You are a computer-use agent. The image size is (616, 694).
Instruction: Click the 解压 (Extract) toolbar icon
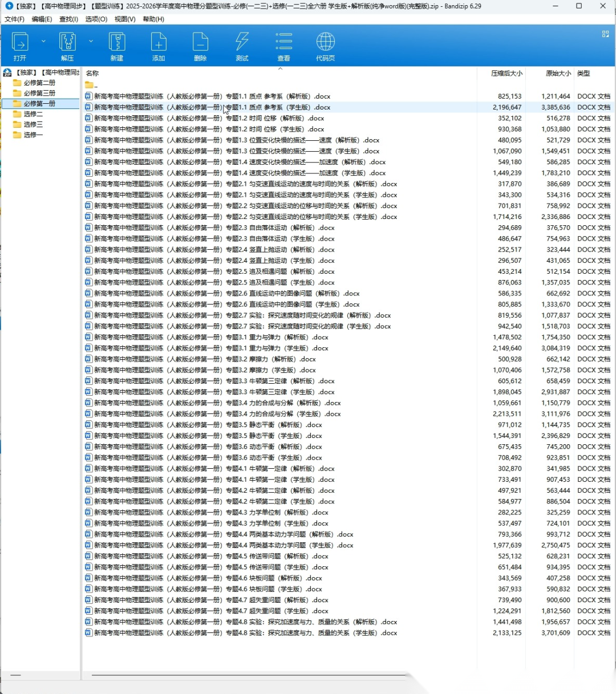coord(67,46)
